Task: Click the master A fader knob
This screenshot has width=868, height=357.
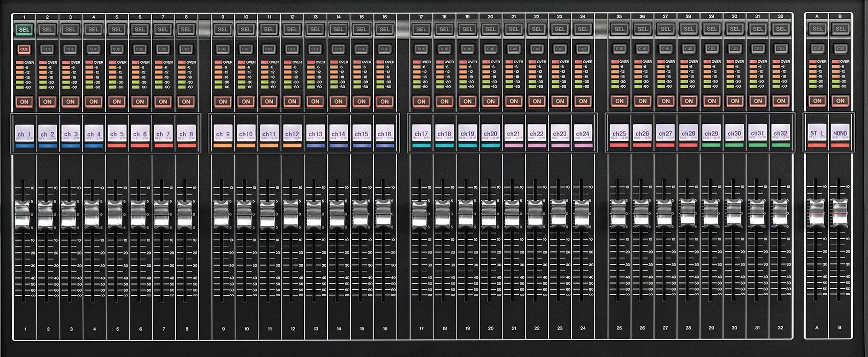Action: [816, 212]
